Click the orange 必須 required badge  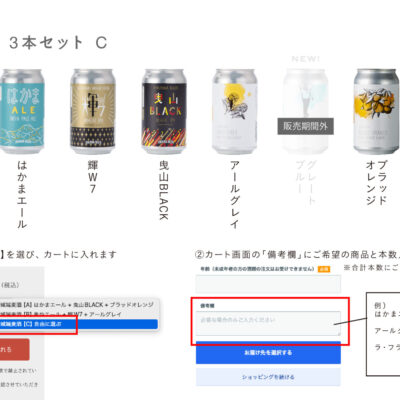click(x=324, y=269)
